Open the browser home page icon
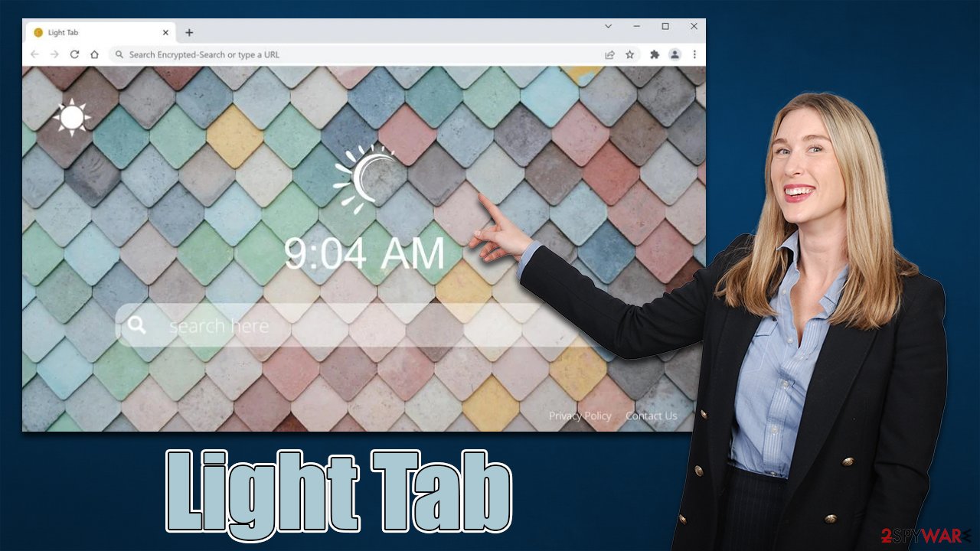 coord(94,54)
